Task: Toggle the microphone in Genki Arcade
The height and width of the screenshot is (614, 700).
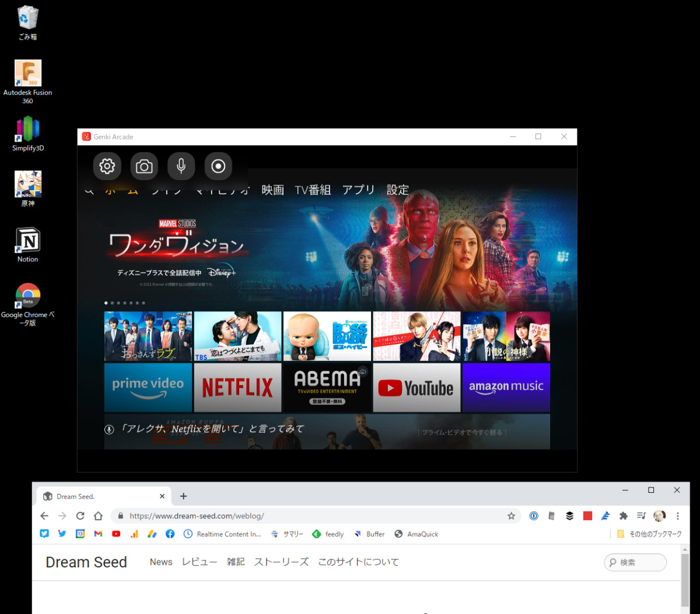Action: click(181, 167)
